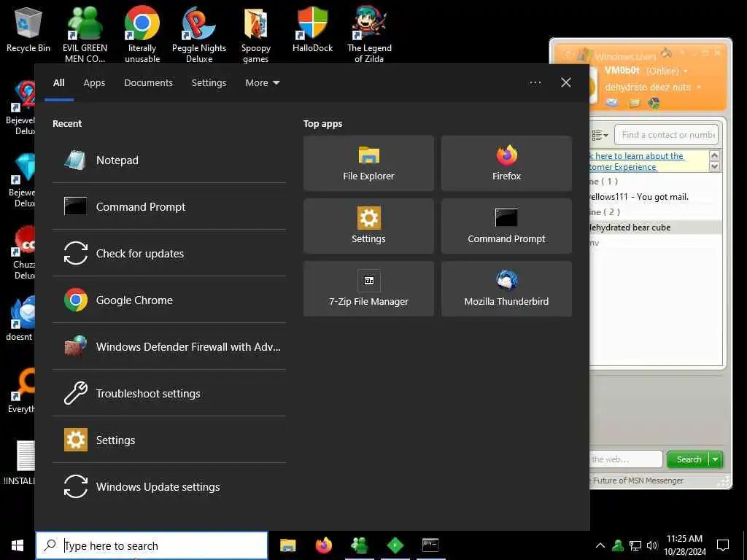Open File Explorer from the taskbar
747x560 pixels.
click(x=287, y=545)
